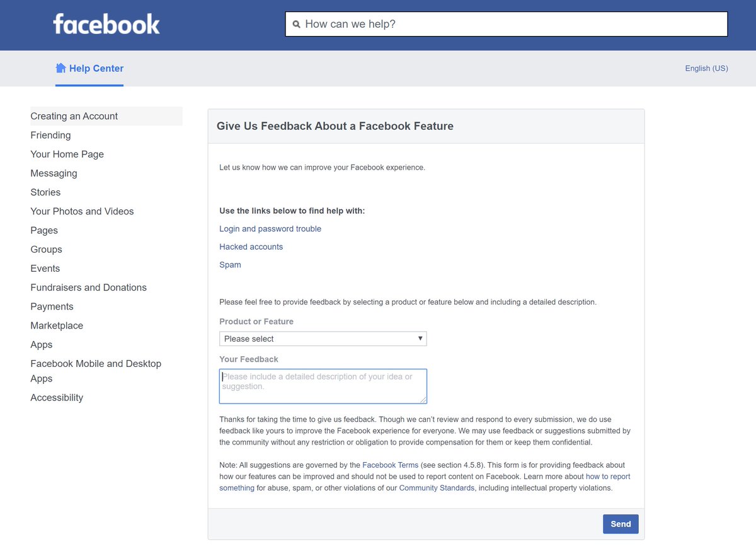This screenshot has width=756, height=558.
Task: Open Fundraisers and Donations topic
Action: pyautogui.click(x=88, y=288)
